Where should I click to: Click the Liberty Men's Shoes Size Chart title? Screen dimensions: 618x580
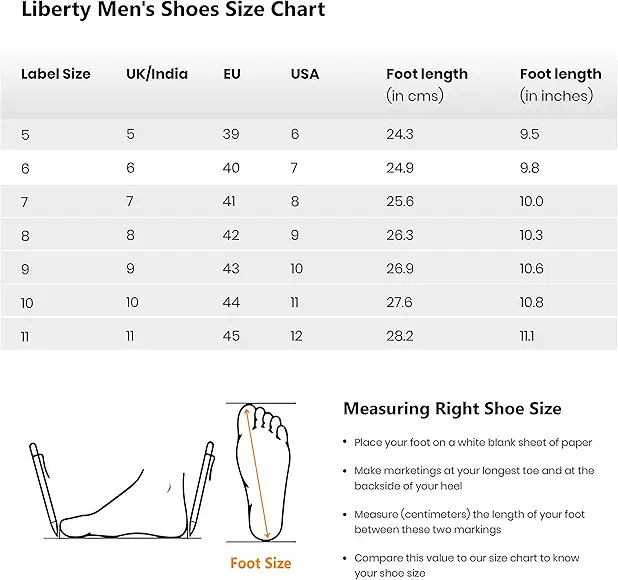point(174,11)
